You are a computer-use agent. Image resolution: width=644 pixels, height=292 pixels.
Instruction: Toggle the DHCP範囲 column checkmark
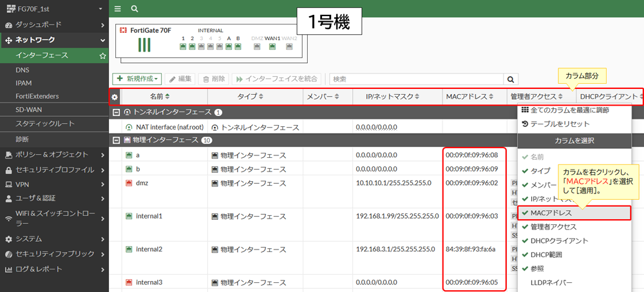(524, 255)
